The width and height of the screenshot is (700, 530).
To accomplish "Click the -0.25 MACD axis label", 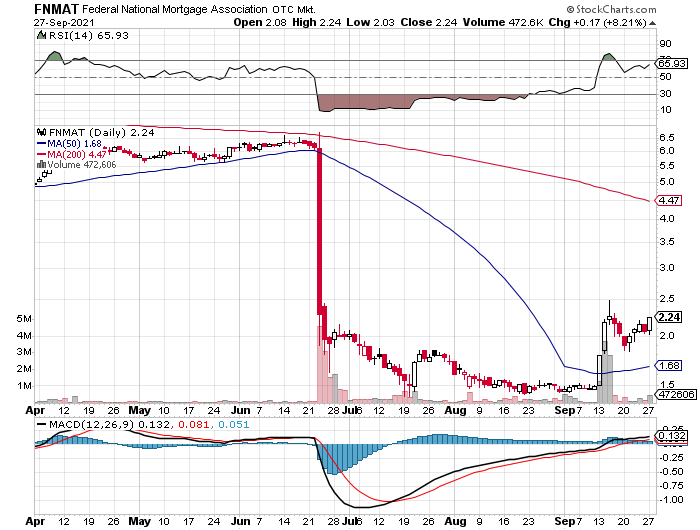I will pos(671,458).
